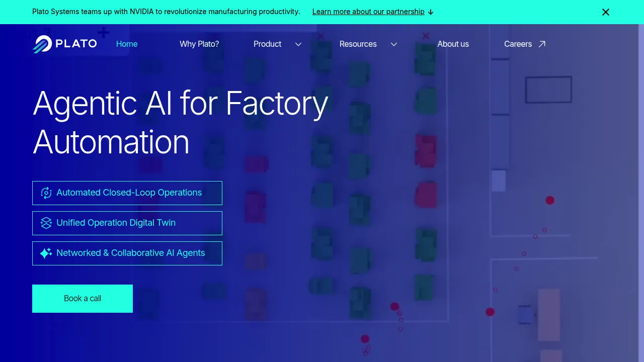The height and width of the screenshot is (362, 644).
Task: Open the Resources menu
Action: point(358,44)
